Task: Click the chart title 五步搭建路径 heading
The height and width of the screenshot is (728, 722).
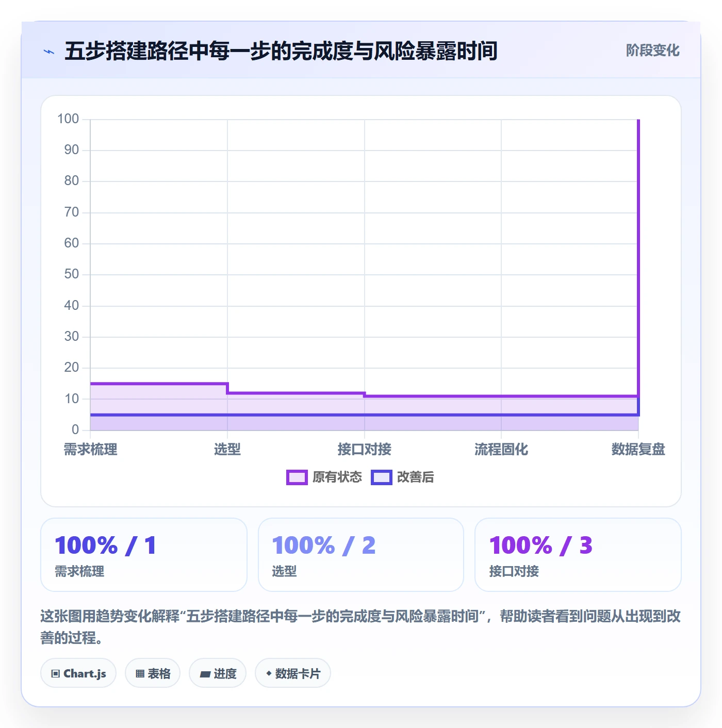Action: point(281,51)
